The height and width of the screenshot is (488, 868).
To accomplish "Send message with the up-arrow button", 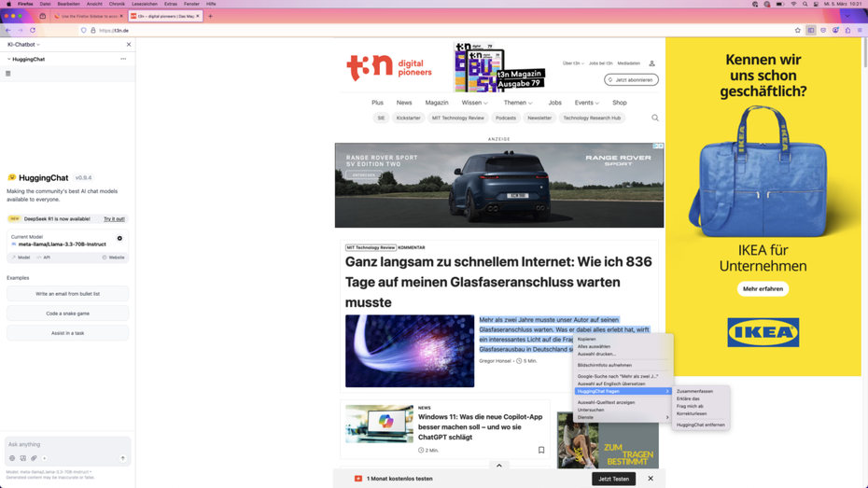I will [123, 458].
